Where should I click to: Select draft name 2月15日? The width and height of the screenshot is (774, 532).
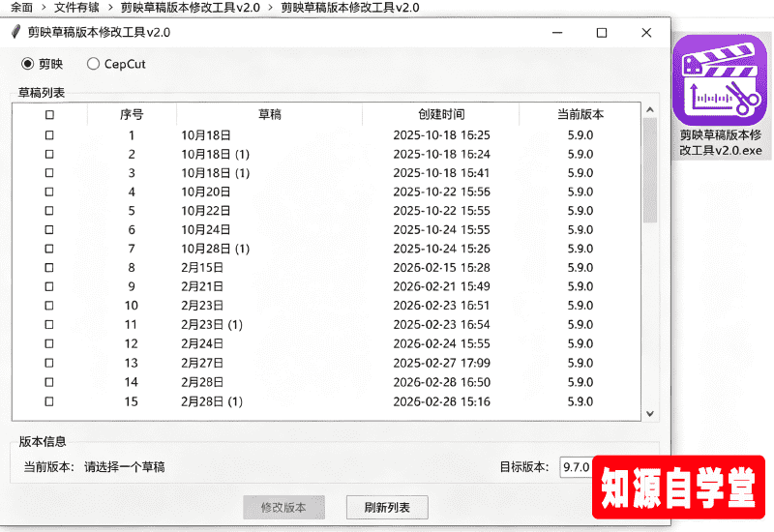(202, 268)
